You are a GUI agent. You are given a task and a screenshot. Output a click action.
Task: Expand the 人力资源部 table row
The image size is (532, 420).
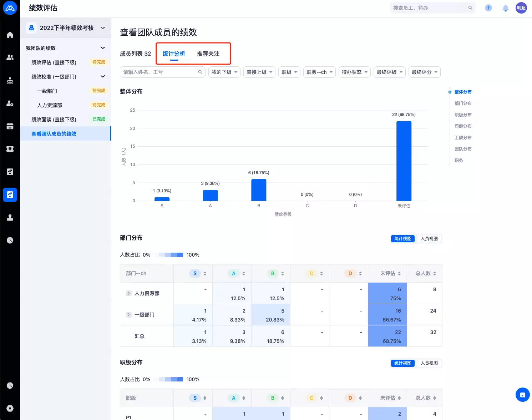(x=129, y=293)
